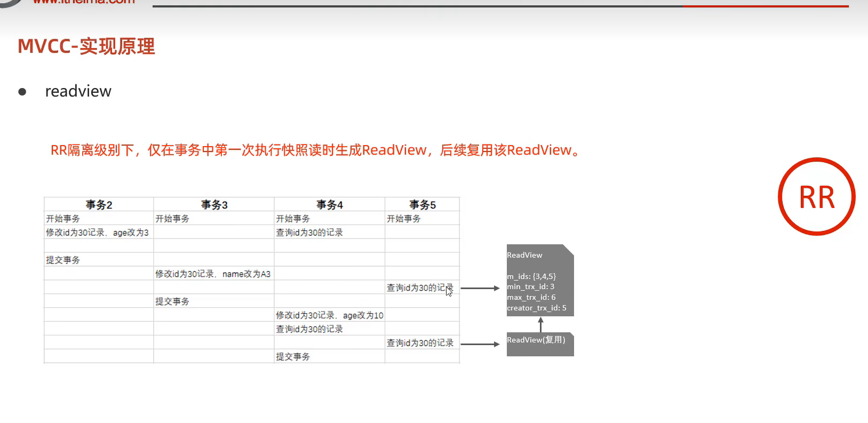Screen dimensions: 868x423
Task: Click the 事务4 column header
Action: (x=329, y=205)
